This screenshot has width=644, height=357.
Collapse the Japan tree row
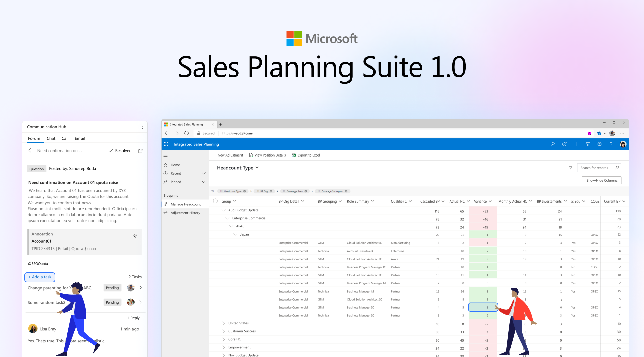point(235,234)
